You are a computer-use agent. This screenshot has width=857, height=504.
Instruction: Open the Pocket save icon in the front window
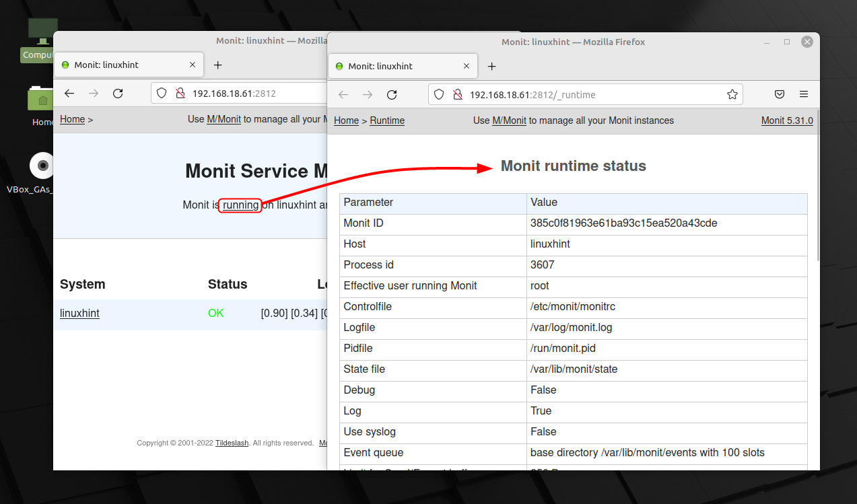tap(780, 95)
